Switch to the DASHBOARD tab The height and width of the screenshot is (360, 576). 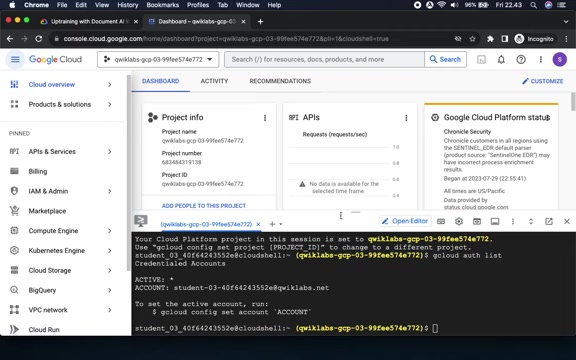[161, 81]
